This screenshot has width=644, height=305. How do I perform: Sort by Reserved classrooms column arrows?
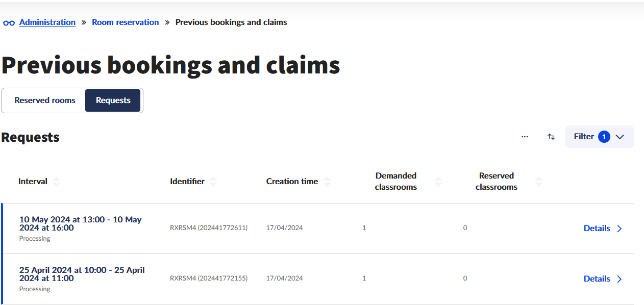[538, 182]
